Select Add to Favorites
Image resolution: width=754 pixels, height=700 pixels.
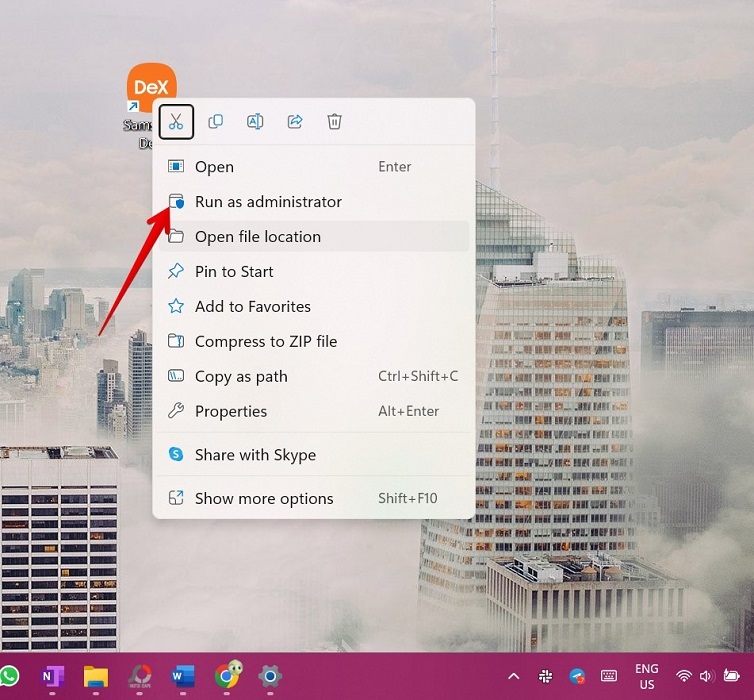(314, 306)
